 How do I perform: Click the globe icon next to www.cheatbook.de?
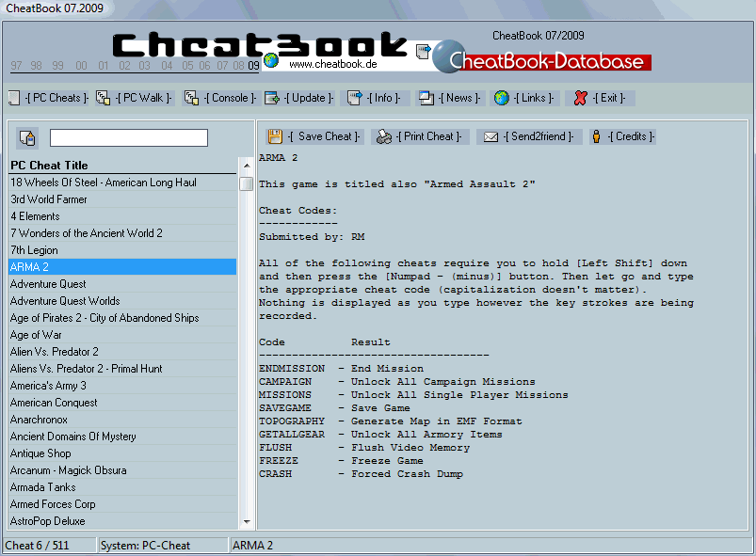point(271,60)
